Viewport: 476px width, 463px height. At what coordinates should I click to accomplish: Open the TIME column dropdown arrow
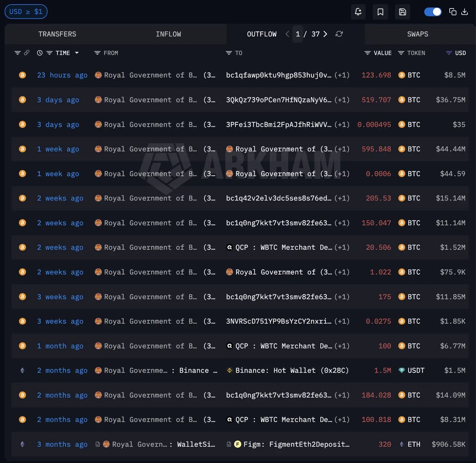[77, 53]
